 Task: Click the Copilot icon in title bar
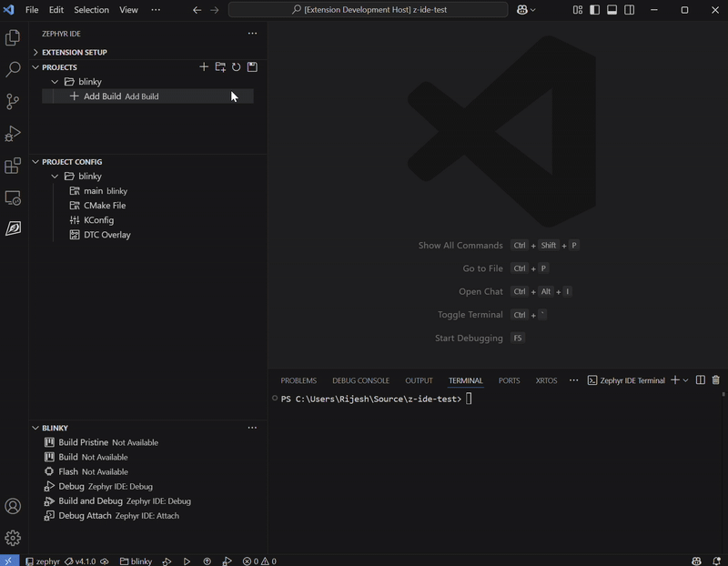coord(521,10)
